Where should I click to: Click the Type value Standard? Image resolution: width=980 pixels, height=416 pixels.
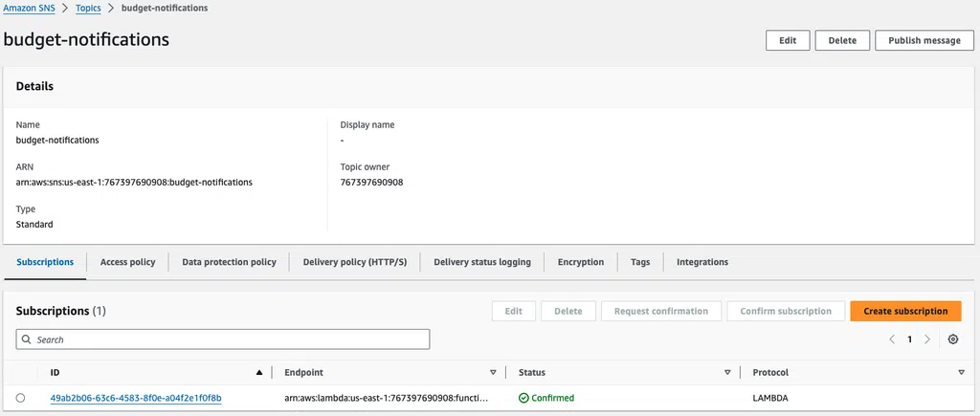pyautogui.click(x=34, y=224)
